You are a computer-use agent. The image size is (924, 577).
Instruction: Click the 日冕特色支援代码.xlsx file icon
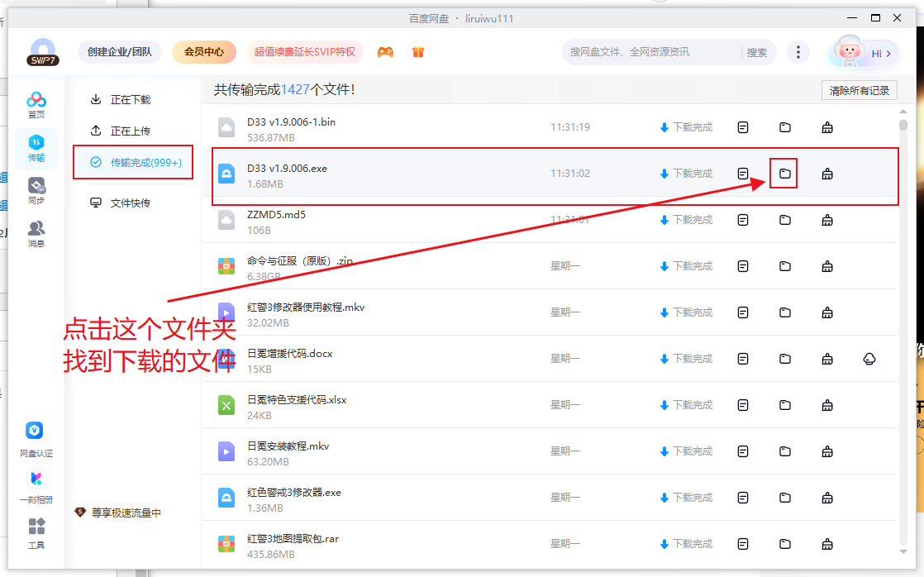[x=226, y=406]
